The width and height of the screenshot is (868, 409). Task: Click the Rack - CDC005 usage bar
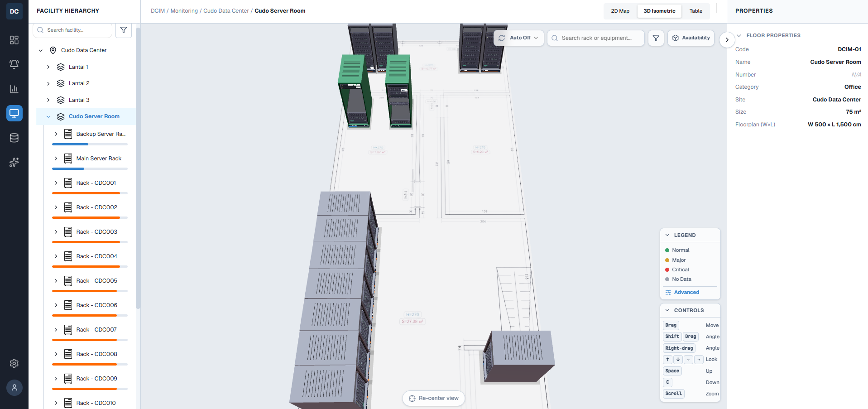90,291
